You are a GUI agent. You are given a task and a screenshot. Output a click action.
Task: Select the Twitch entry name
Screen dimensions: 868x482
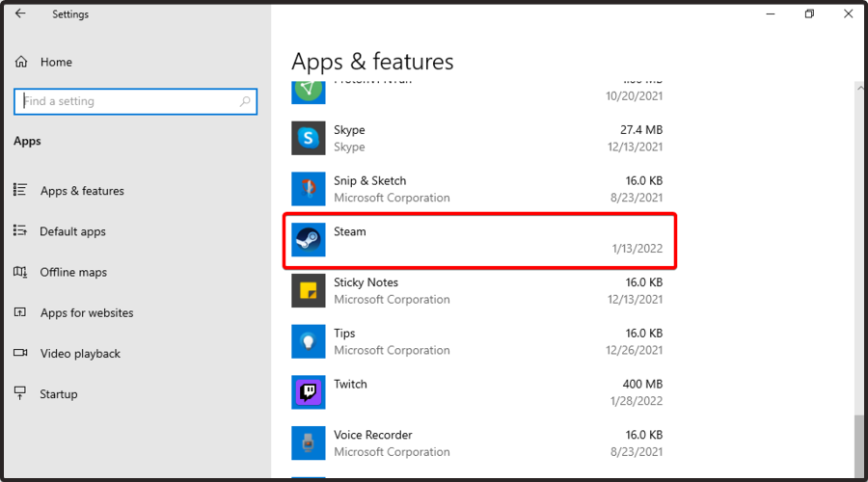point(350,384)
